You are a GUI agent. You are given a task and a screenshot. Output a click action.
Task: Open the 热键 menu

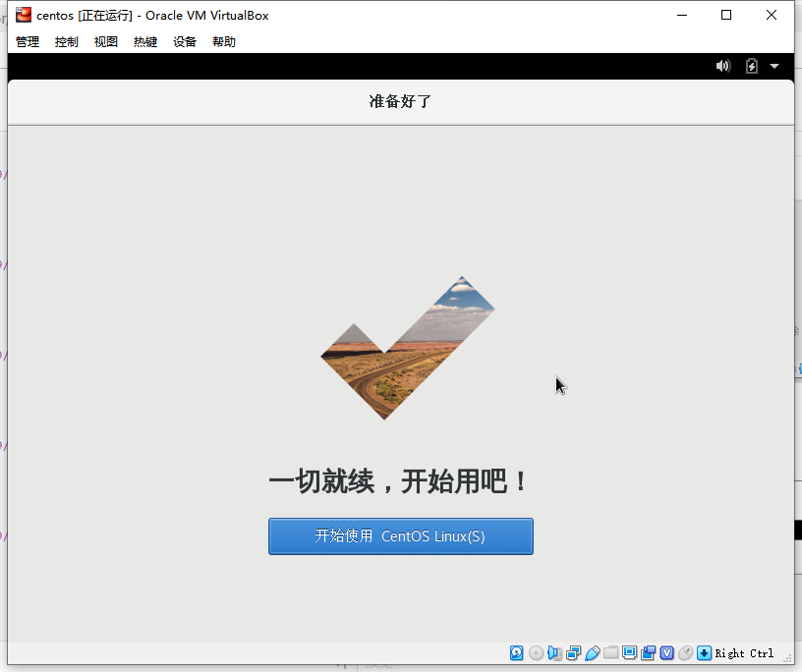point(145,42)
